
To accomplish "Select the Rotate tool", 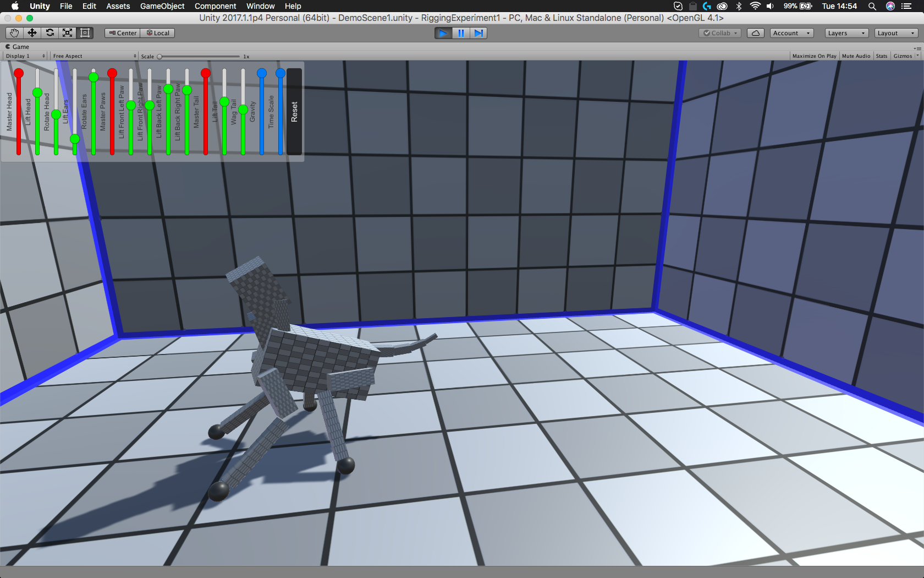I will pyautogui.click(x=50, y=33).
